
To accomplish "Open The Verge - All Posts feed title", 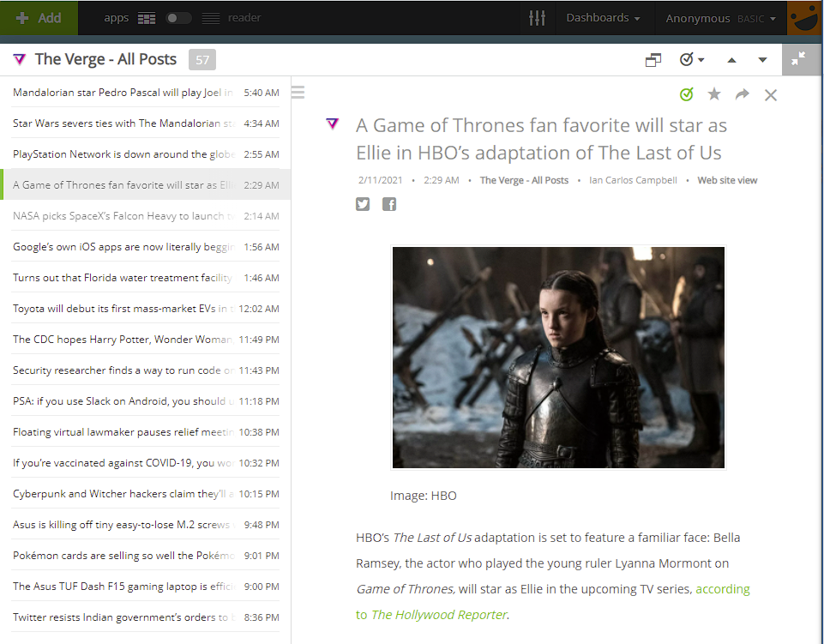I will coord(105,59).
